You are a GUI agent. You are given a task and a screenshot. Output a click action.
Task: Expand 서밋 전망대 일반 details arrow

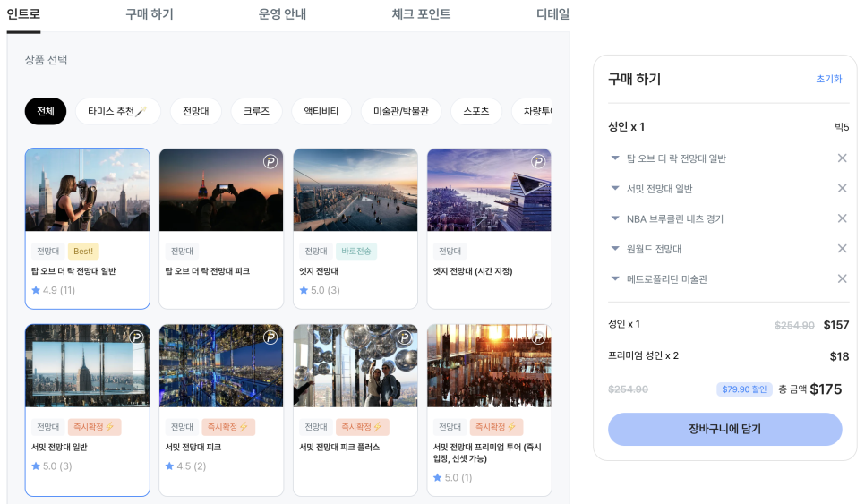pos(615,189)
